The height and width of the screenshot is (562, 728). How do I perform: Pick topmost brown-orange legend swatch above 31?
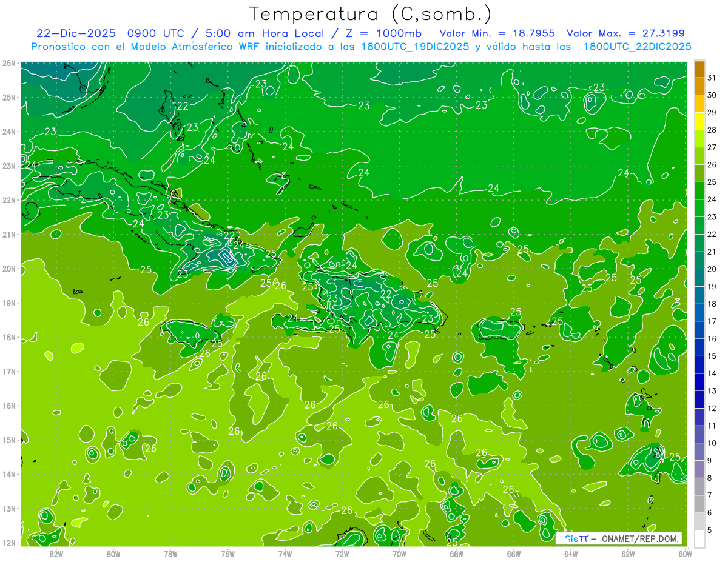click(x=699, y=69)
